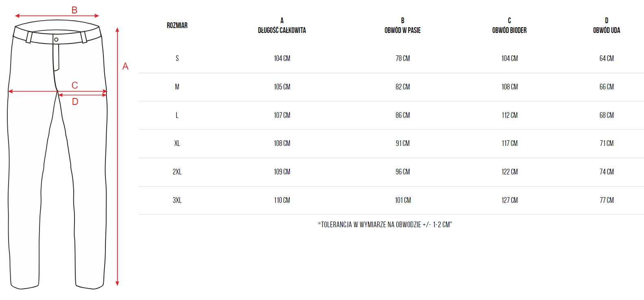Click the 127 CM hip value
The image size is (644, 300).
point(510,200)
